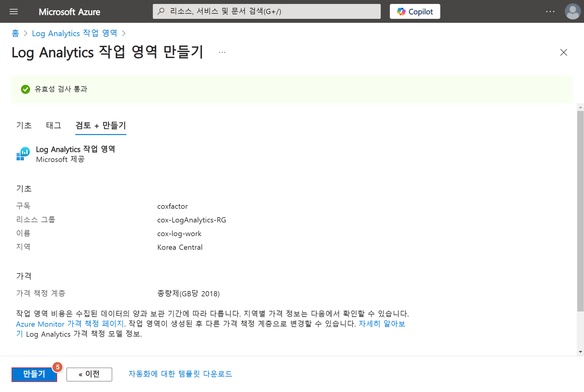Screen dimensions: 584x392
Task: Close the workspace creation blade
Action: pos(563,52)
